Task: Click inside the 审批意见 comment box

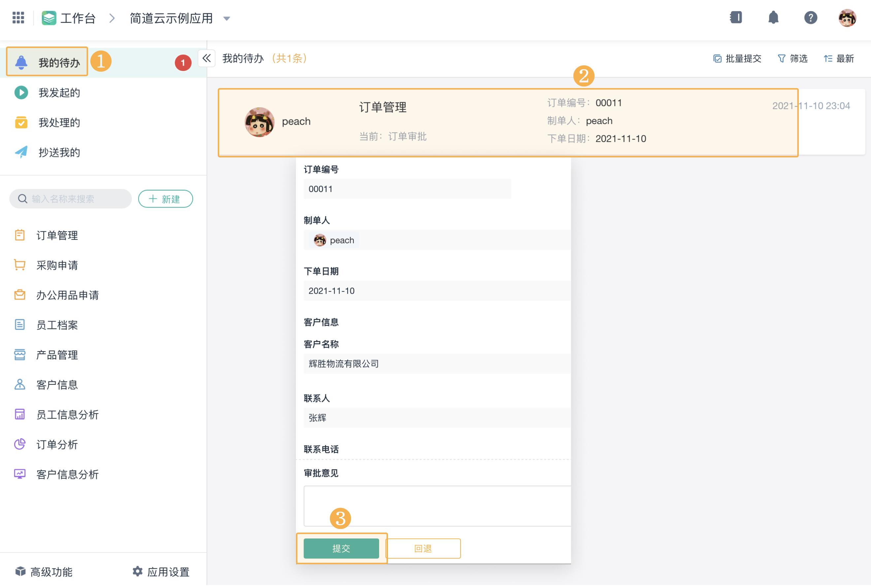Action: click(x=436, y=505)
